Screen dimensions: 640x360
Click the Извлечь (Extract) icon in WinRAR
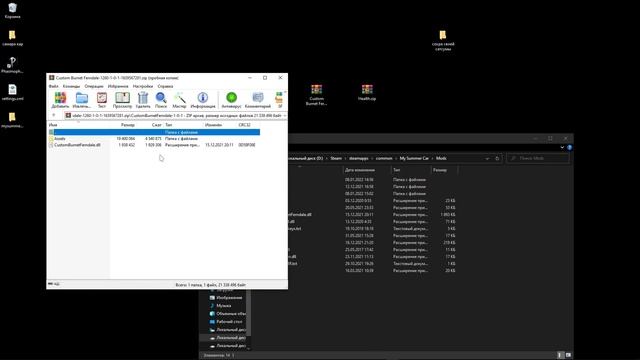(x=81, y=100)
